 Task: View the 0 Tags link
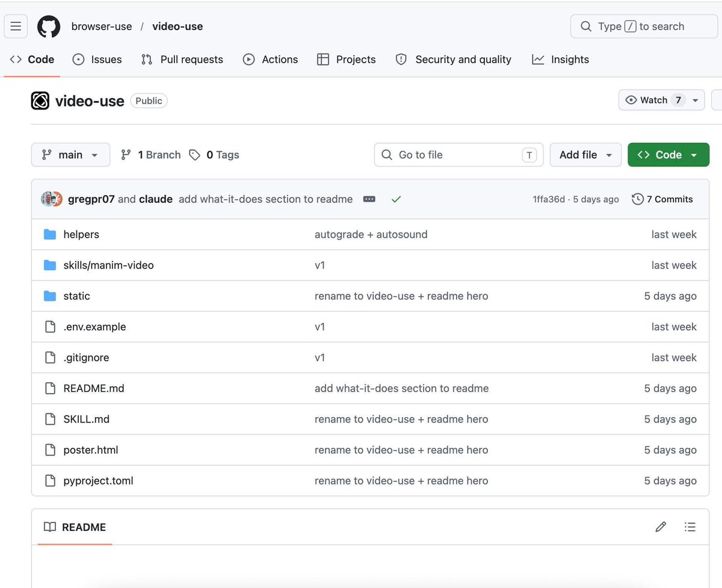(x=214, y=155)
